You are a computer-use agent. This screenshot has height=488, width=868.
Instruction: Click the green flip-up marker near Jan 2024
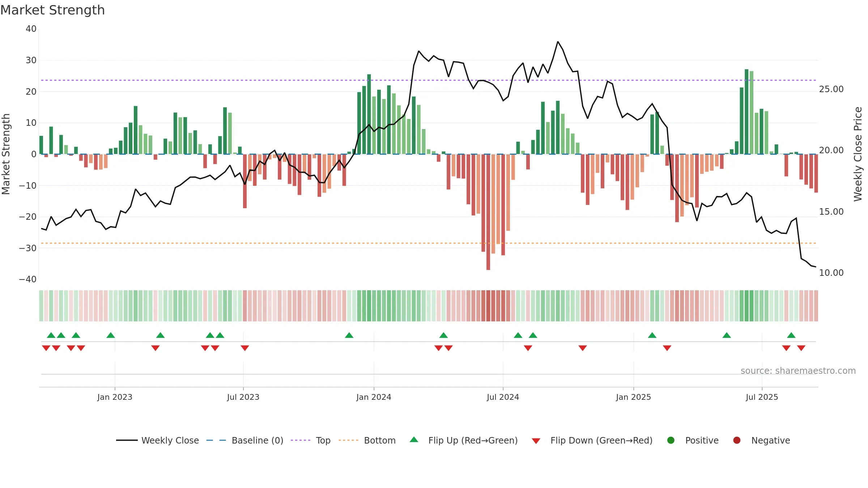pyautogui.click(x=349, y=335)
